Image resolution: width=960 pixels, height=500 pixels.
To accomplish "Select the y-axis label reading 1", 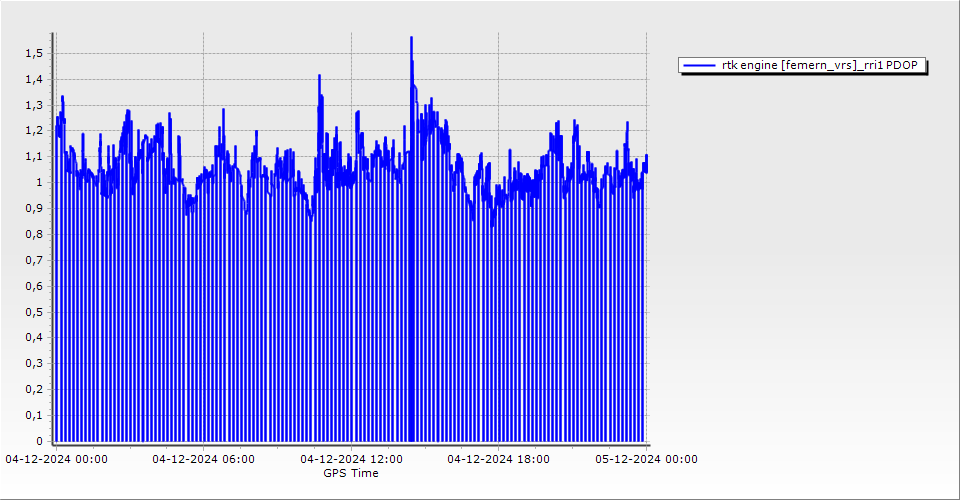I will pos(43,182).
